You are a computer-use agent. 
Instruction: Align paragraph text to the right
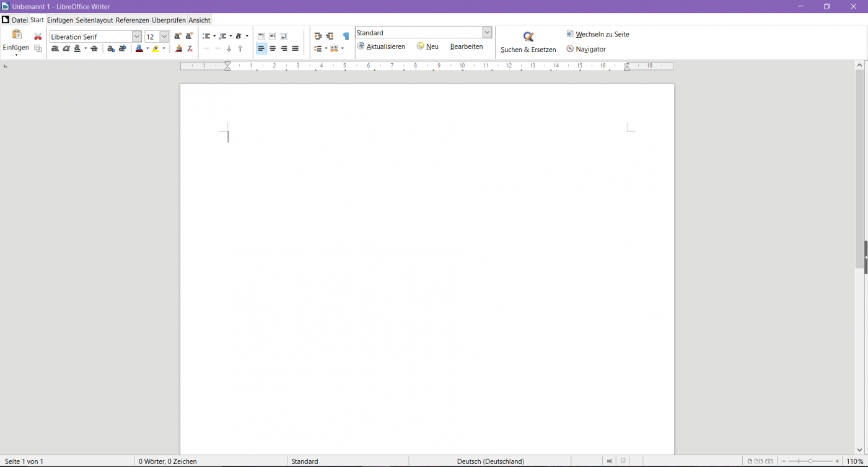[x=284, y=48]
